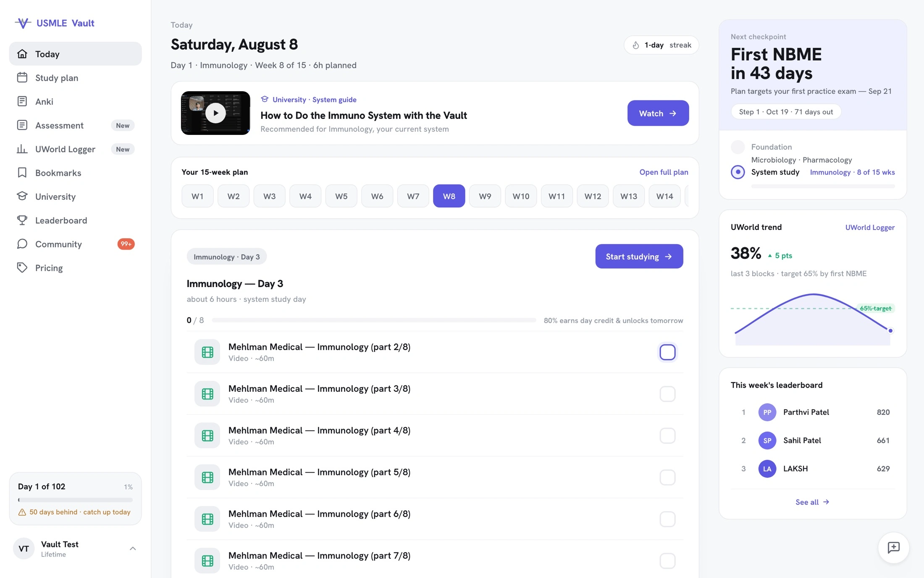Select week W9 in the 15-week plan

pyautogui.click(x=485, y=196)
